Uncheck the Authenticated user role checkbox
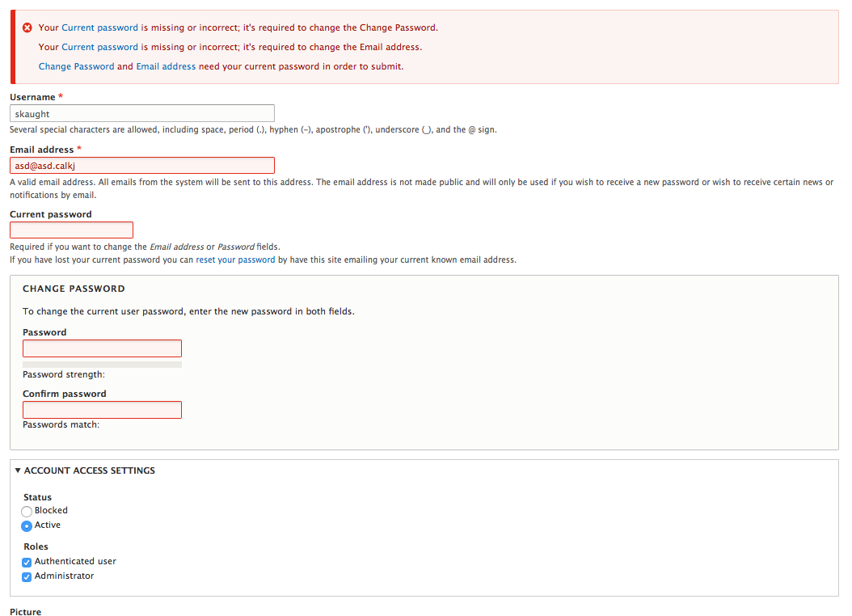This screenshot has width=852, height=616. pos(26,562)
